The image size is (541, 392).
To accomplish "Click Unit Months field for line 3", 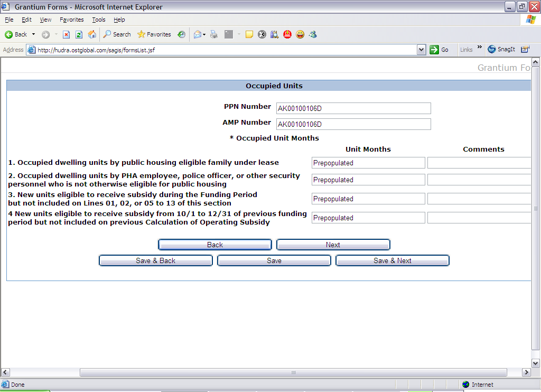I will [x=368, y=199].
